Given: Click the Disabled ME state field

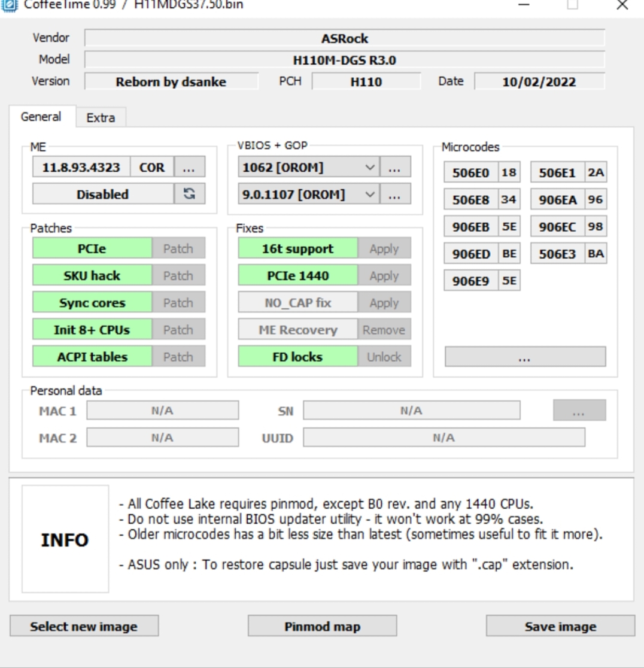Looking at the screenshot, I should click(x=103, y=194).
